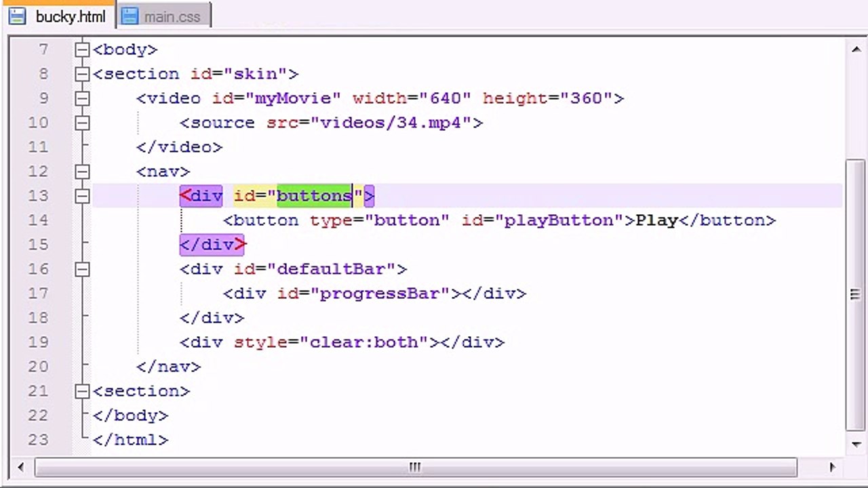The height and width of the screenshot is (488, 868).
Task: Click the Play text inside the button tag
Action: tap(656, 220)
